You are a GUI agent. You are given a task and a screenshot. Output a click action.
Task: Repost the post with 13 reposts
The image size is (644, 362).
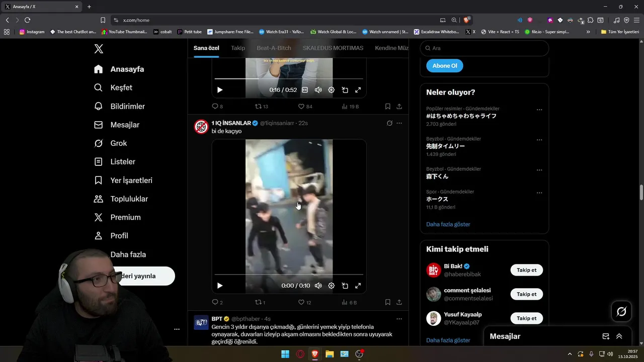click(262, 107)
